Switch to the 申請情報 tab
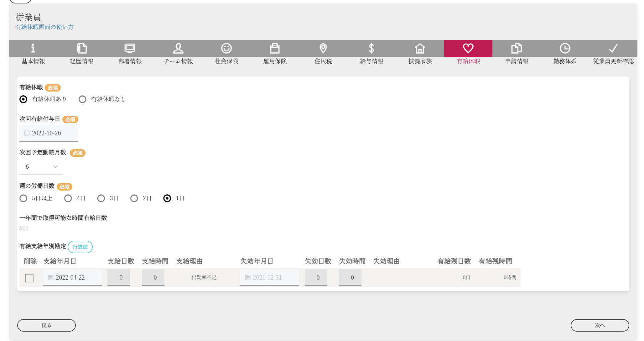 [517, 52]
